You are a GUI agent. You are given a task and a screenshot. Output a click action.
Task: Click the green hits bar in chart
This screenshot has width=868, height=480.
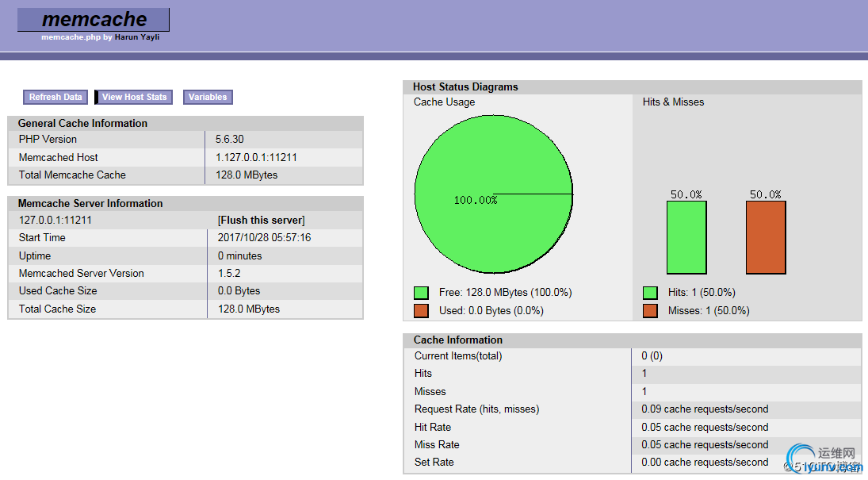(686, 237)
